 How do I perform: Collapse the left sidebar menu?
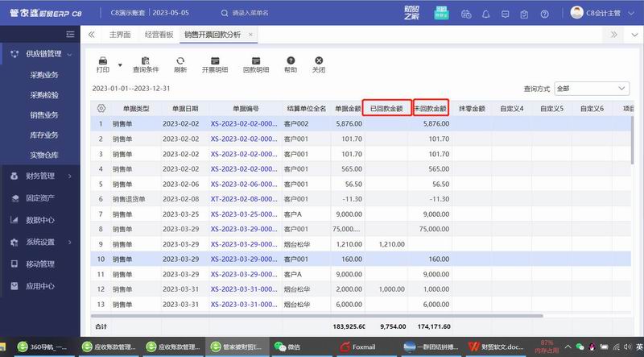click(70, 35)
